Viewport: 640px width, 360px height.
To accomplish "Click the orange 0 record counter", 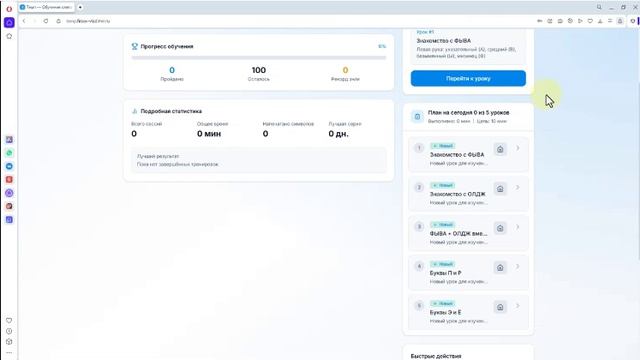I will pos(345,73).
